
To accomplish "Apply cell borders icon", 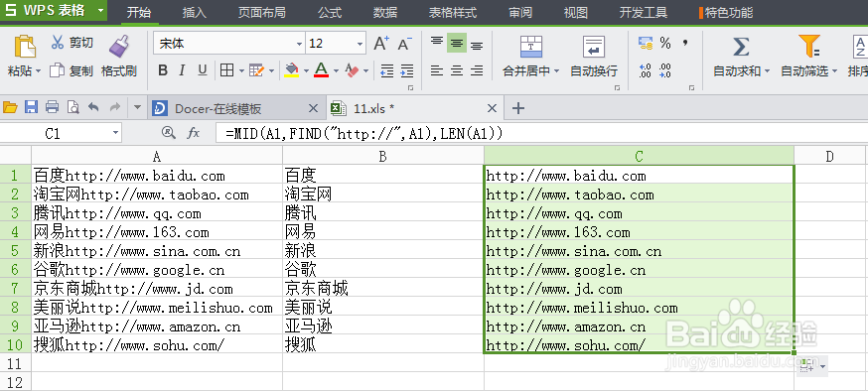I will click(x=226, y=70).
